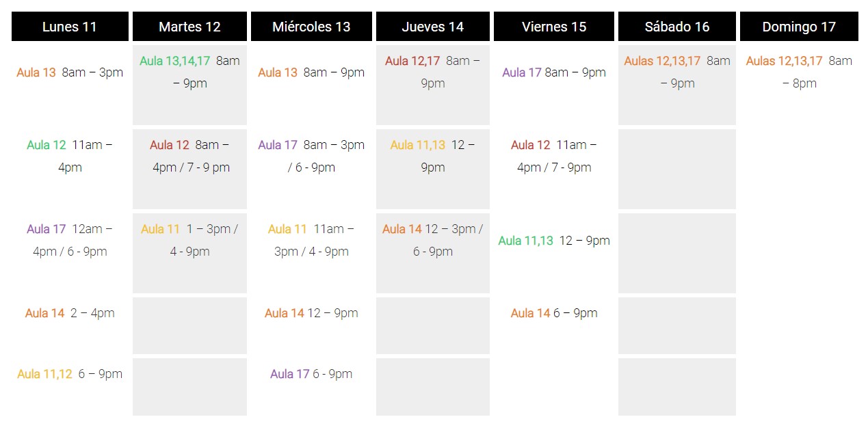Open Aulas 12,13,17 slot on Sábado
Image resolution: width=868 pixels, height=430 pixels.
677,72
